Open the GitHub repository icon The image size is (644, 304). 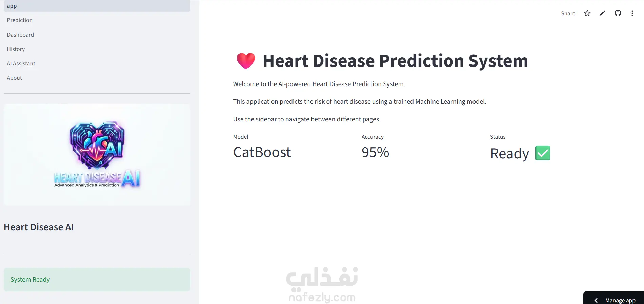(x=618, y=13)
